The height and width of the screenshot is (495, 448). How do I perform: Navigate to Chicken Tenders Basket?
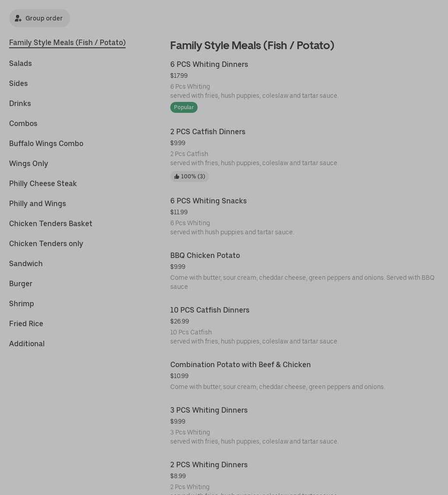tap(51, 223)
